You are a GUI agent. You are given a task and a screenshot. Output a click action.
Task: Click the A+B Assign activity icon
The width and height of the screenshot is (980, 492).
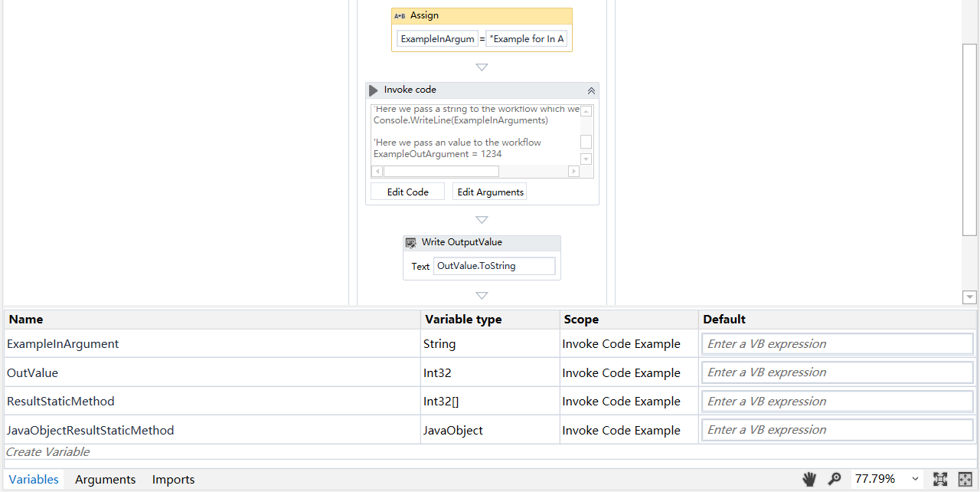[400, 15]
